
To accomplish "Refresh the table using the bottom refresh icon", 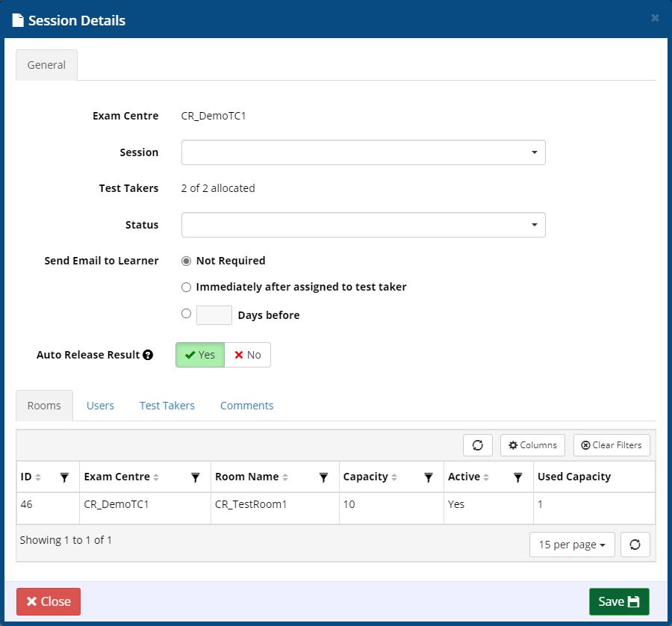I will pos(635,545).
